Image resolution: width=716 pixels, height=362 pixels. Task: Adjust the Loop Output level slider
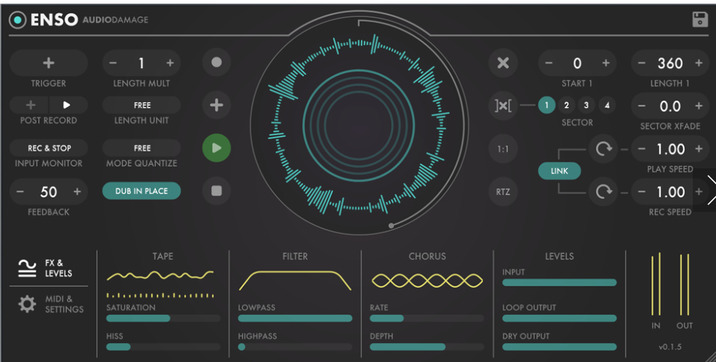pyautogui.click(x=559, y=318)
